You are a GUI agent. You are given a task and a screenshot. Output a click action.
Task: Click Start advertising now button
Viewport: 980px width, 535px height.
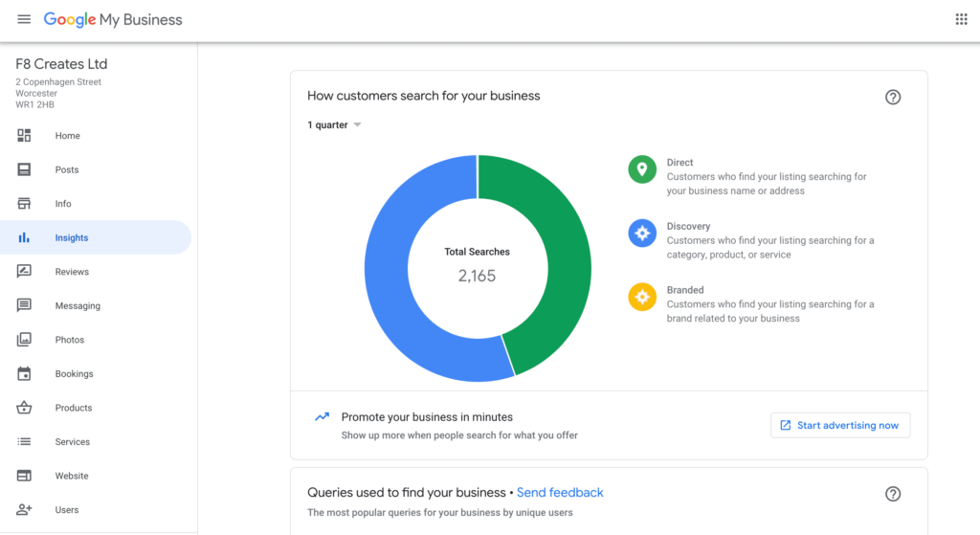[x=840, y=425]
